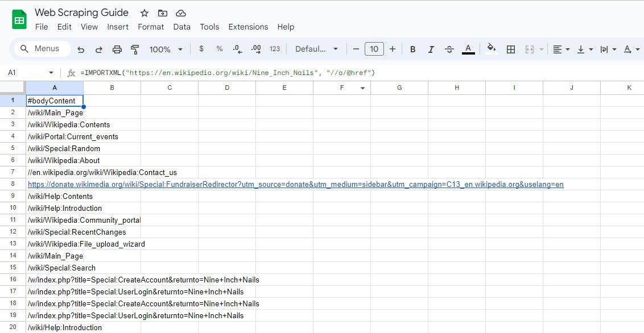Change text color with the A swatch
Image resolution: width=644 pixels, height=333 pixels.
(468, 49)
